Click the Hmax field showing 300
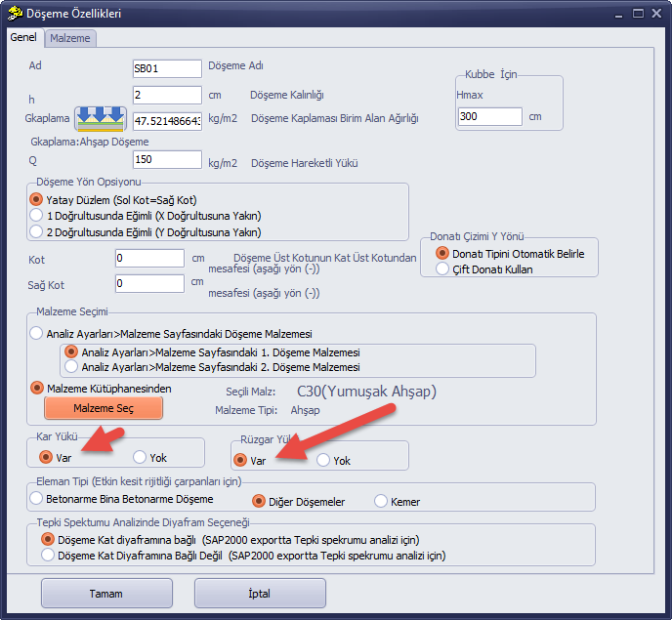The width and height of the screenshot is (672, 620). 490,116
